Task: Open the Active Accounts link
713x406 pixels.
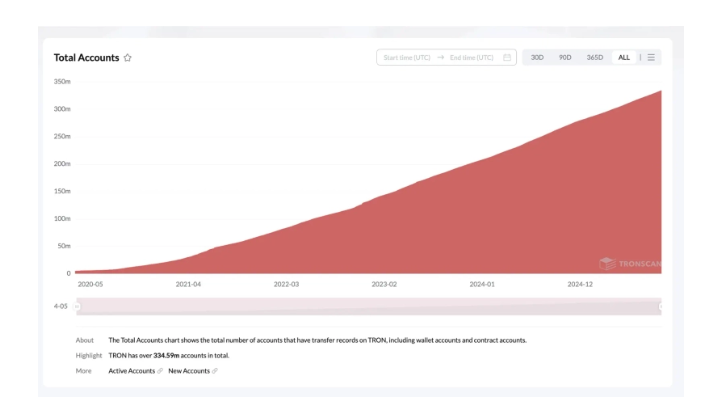Action: [x=131, y=371]
